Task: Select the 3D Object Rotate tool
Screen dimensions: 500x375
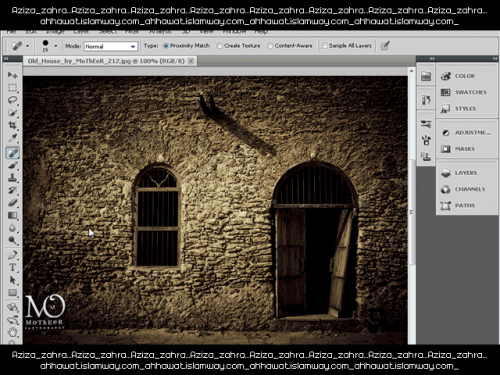Action: point(13,307)
